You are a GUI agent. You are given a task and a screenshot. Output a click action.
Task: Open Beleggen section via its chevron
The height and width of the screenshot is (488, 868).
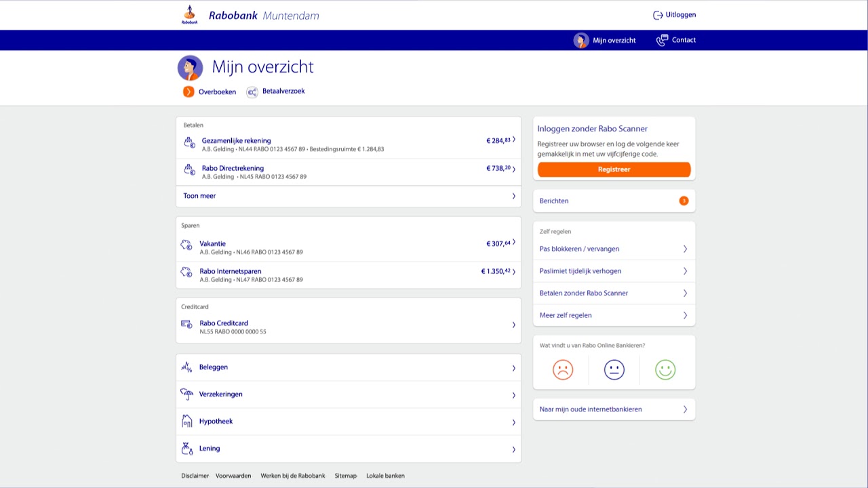click(513, 368)
